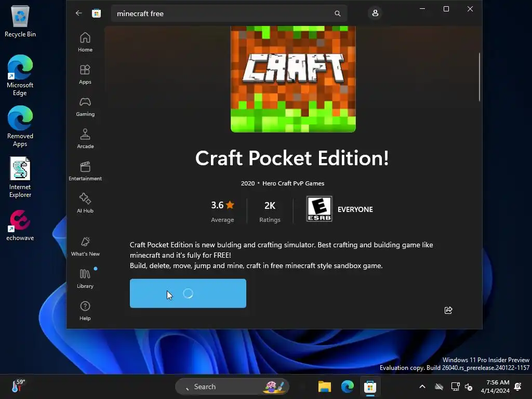Open Recycle Bin on the desktop

20,21
